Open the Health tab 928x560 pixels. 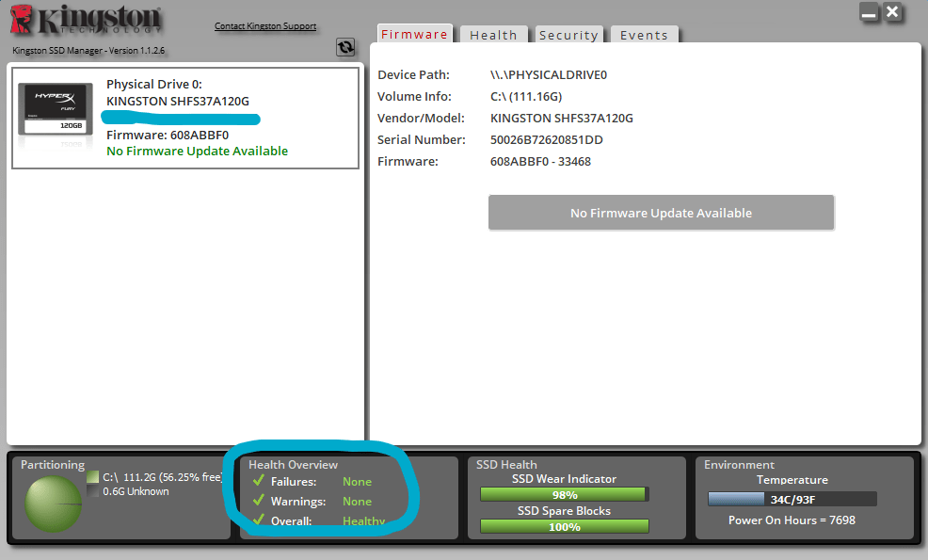pos(493,35)
